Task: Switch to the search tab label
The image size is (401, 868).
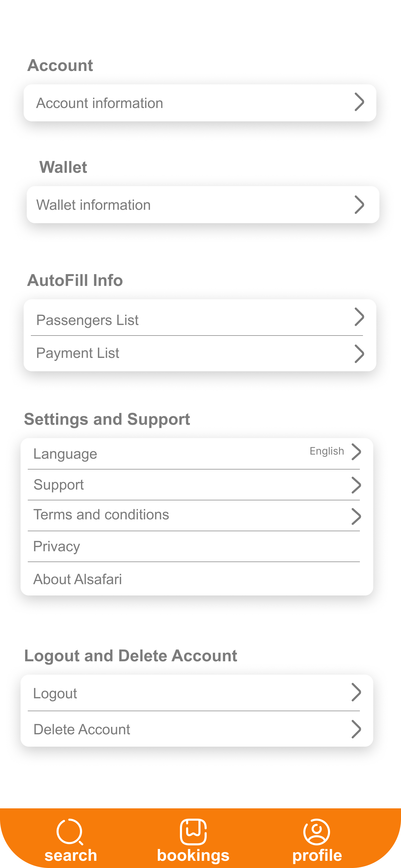Action: tap(71, 855)
